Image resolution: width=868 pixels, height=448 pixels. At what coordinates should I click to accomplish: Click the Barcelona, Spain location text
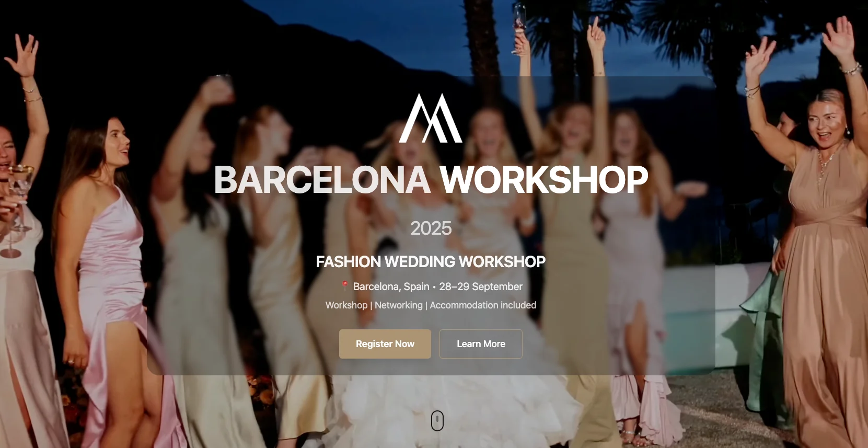point(391,286)
